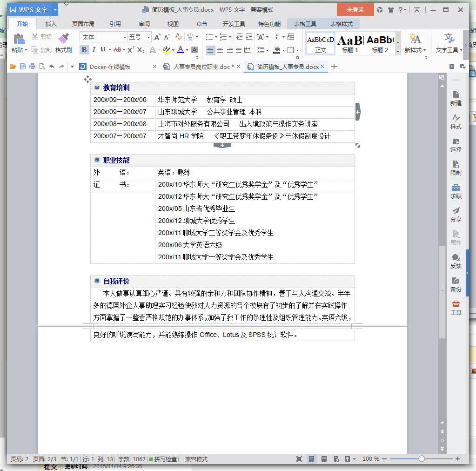Open the line spacing dropdown arrow

pyautogui.click(x=267, y=50)
